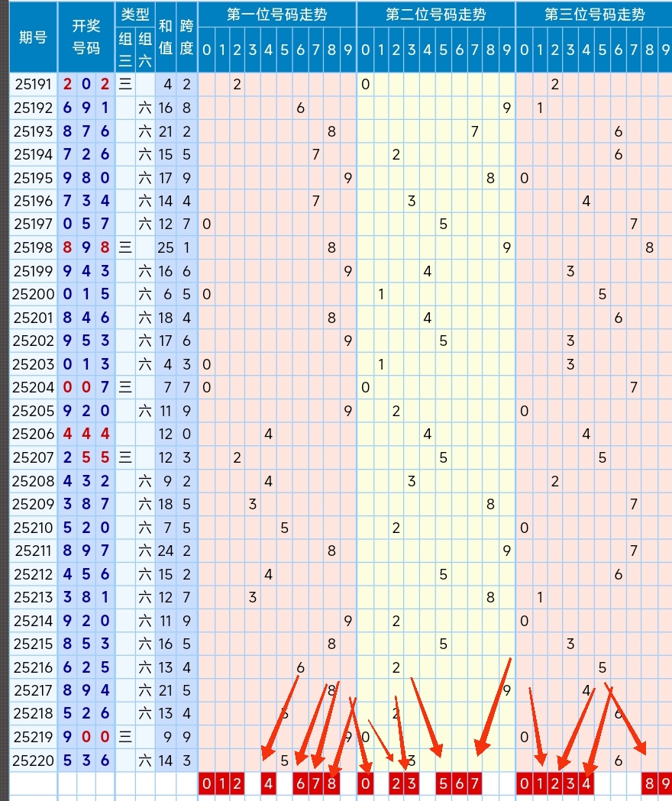Click header digit 9 under 第二位号码走势
The width and height of the screenshot is (672, 801).
(507, 50)
